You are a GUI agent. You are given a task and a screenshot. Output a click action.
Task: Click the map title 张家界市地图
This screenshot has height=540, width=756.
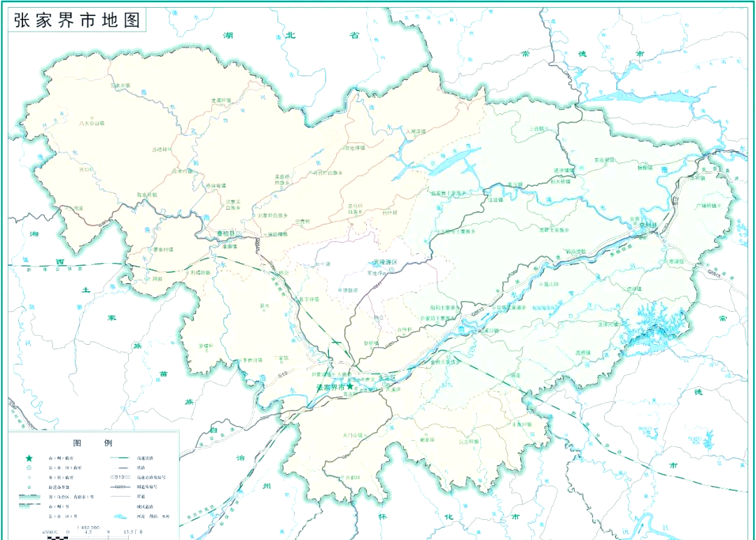[x=77, y=20]
